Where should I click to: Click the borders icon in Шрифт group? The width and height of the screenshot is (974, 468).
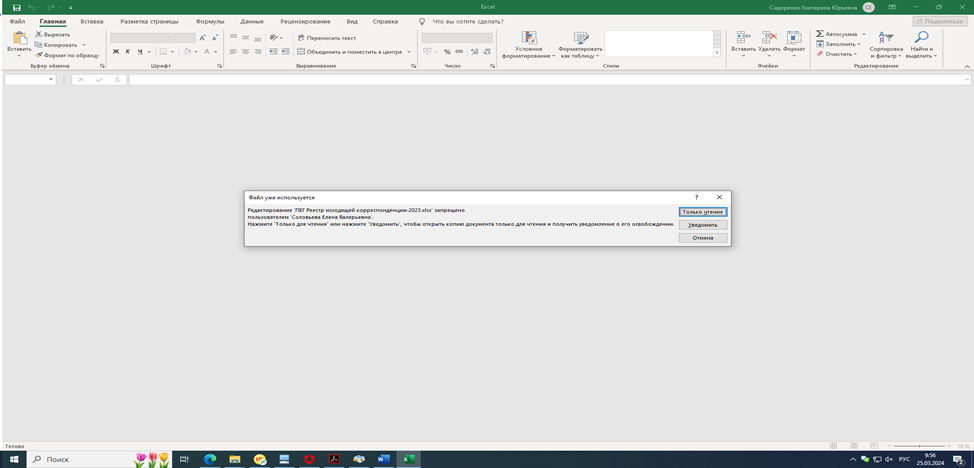pyautogui.click(x=163, y=52)
